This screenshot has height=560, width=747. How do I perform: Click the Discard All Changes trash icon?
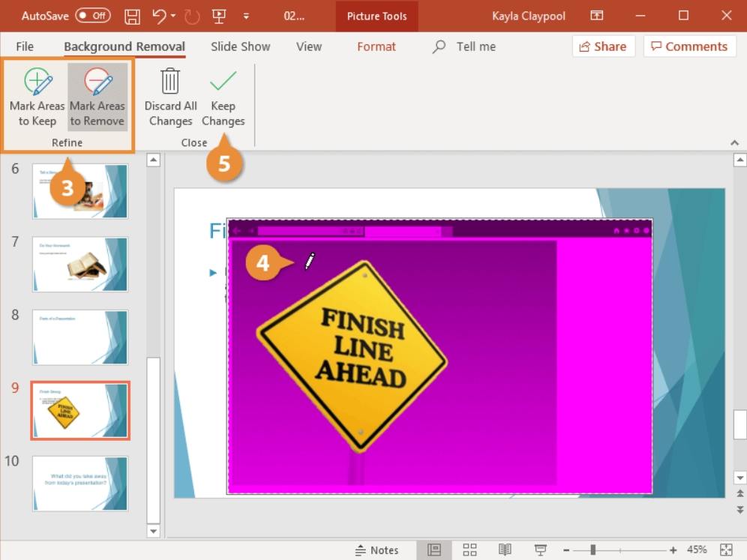click(170, 97)
